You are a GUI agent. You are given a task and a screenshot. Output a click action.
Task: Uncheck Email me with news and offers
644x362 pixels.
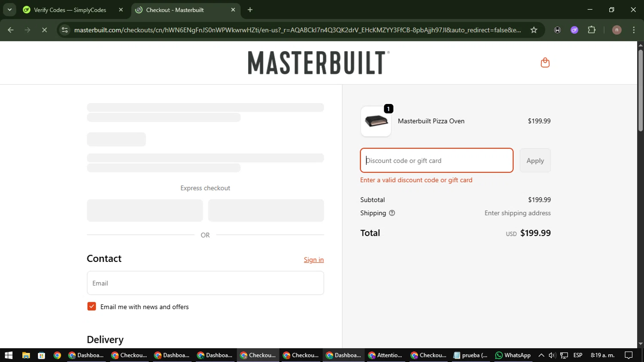pyautogui.click(x=91, y=307)
